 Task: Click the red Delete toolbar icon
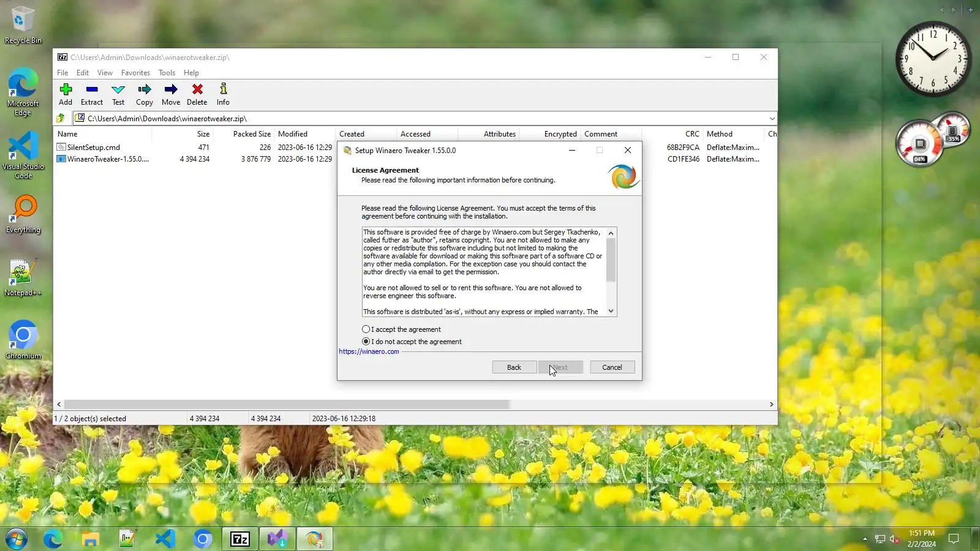click(x=197, y=94)
